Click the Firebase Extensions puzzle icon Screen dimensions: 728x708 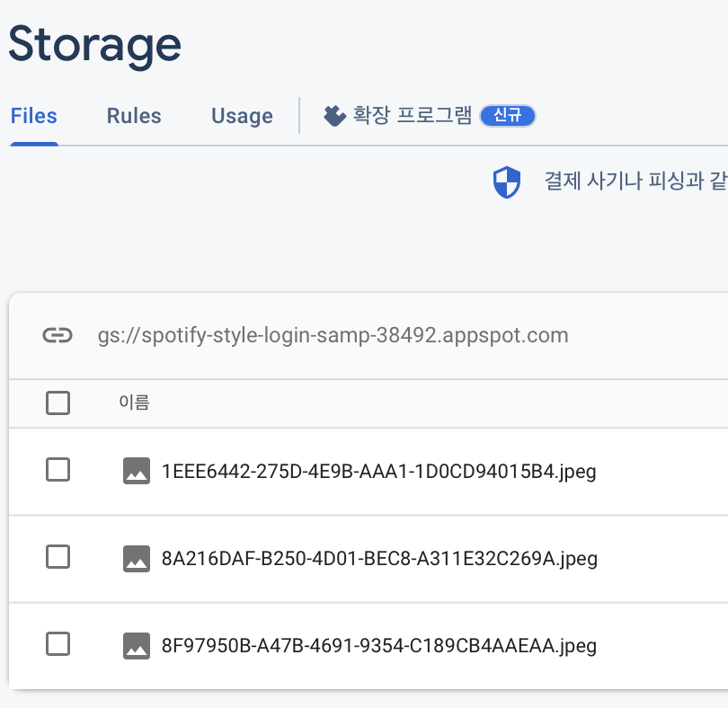(x=333, y=115)
